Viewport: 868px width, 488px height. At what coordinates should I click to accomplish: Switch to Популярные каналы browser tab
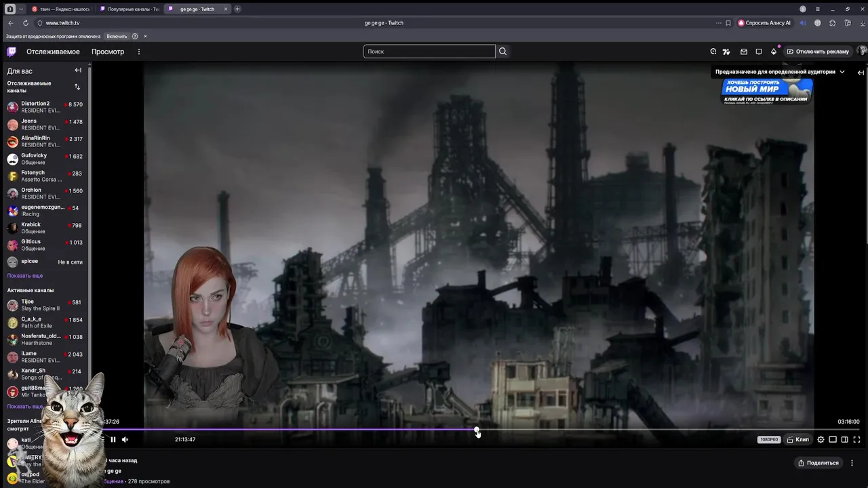tap(129, 9)
